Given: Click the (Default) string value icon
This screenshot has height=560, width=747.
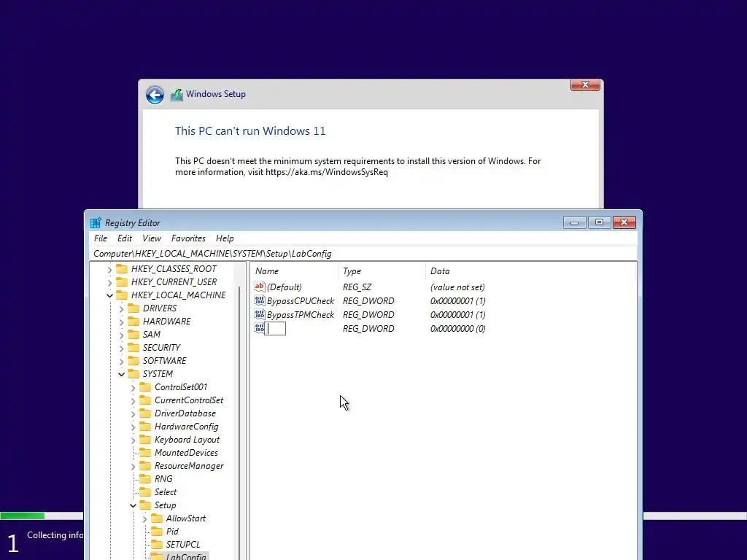Looking at the screenshot, I should coord(260,287).
